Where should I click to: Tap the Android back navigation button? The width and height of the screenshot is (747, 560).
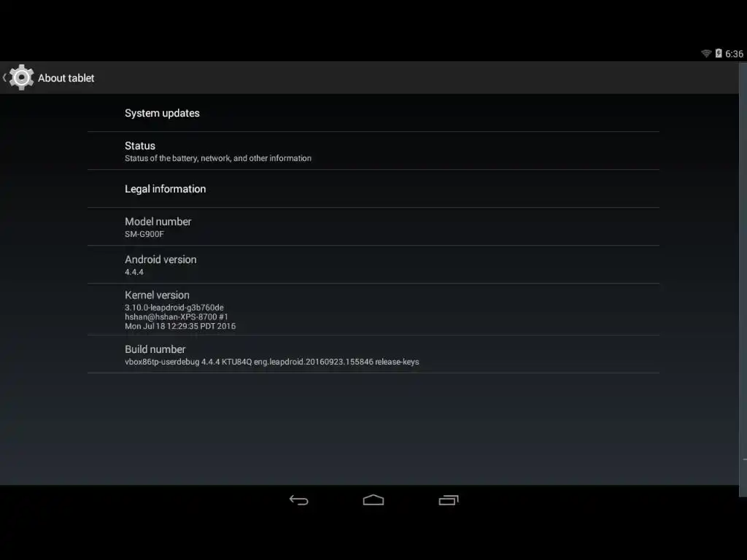click(298, 500)
